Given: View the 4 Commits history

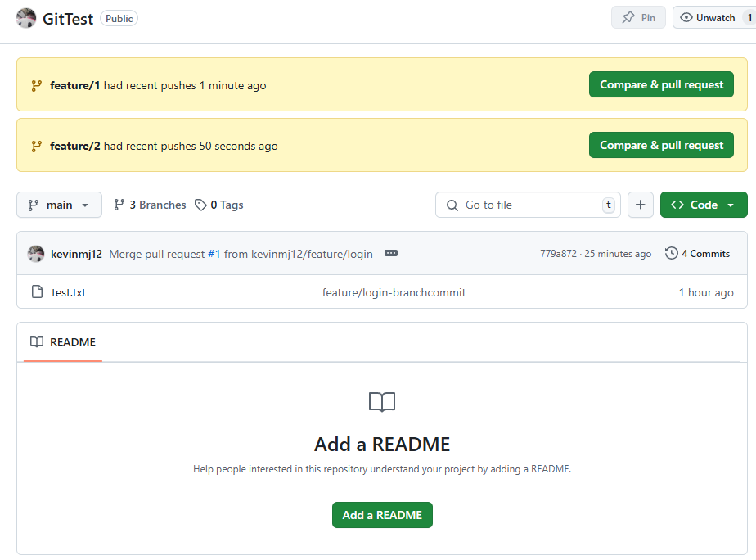Looking at the screenshot, I should pos(698,254).
